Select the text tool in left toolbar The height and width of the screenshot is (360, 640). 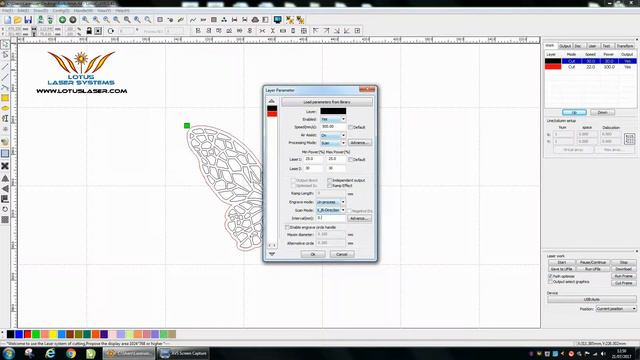(5, 118)
